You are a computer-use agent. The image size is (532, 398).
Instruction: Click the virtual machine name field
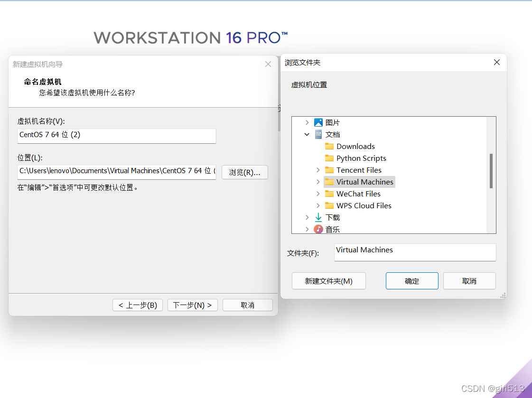point(116,136)
